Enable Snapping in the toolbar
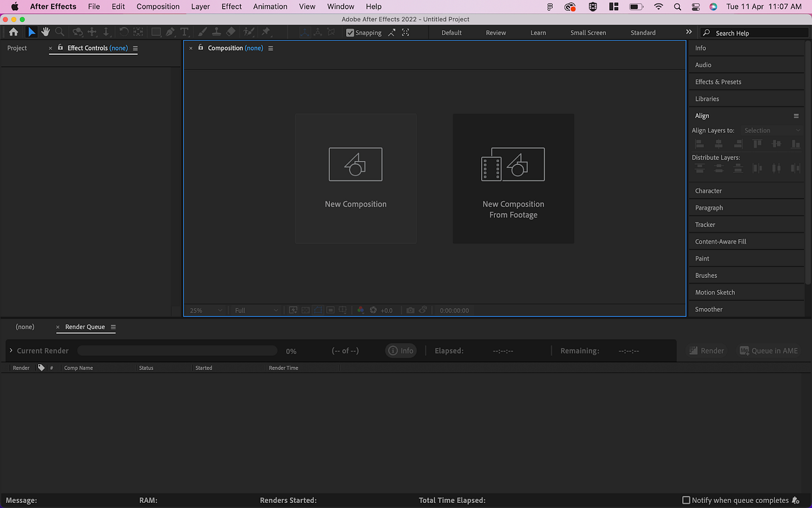Viewport: 812px width, 508px height. 350,33
